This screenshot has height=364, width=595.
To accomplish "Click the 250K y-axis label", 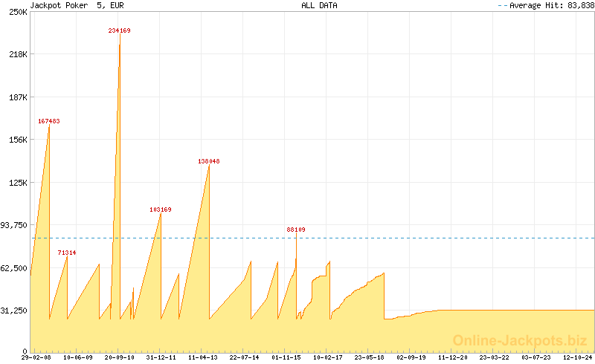I will pyautogui.click(x=16, y=12).
